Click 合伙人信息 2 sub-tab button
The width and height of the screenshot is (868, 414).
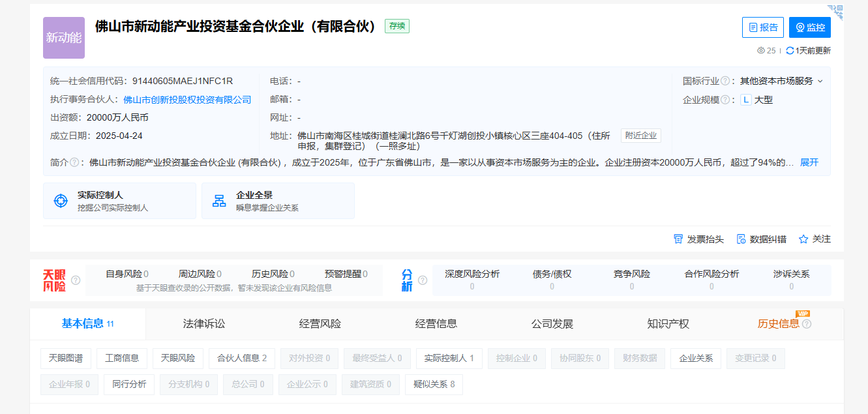coord(242,358)
